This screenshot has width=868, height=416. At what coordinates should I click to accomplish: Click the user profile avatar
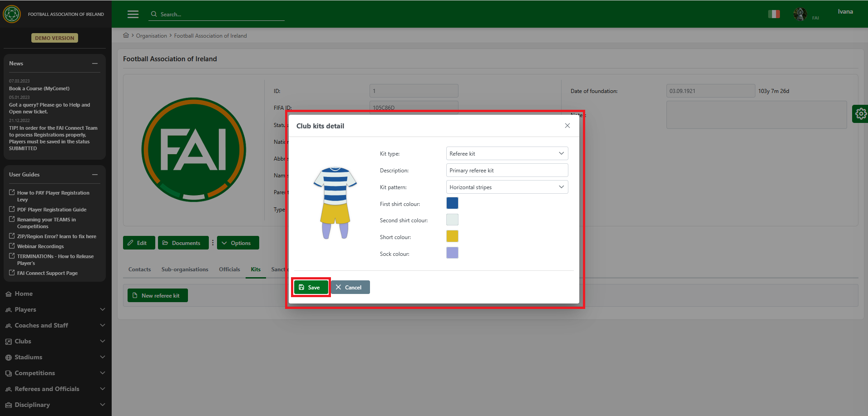[x=800, y=14]
